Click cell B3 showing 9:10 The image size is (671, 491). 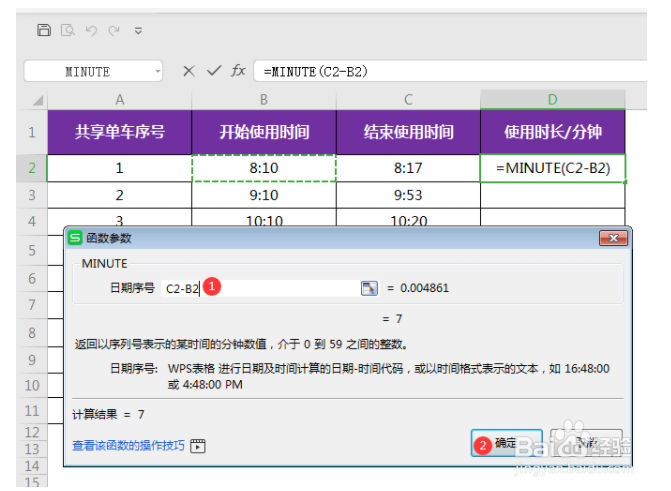pos(264,195)
